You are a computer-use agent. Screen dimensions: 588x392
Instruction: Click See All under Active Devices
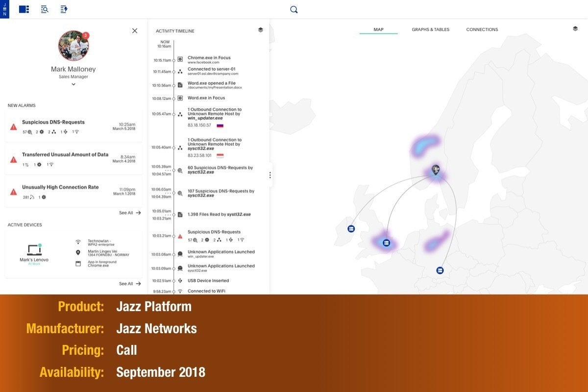coord(130,284)
